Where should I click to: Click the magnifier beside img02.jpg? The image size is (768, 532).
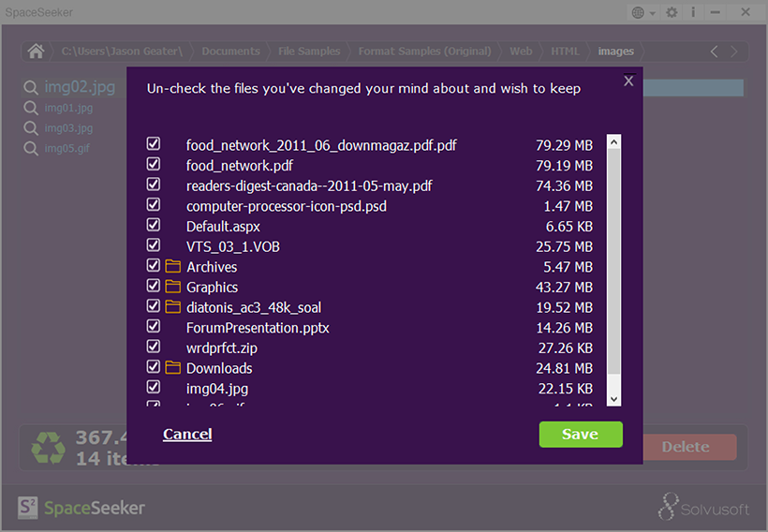31,88
